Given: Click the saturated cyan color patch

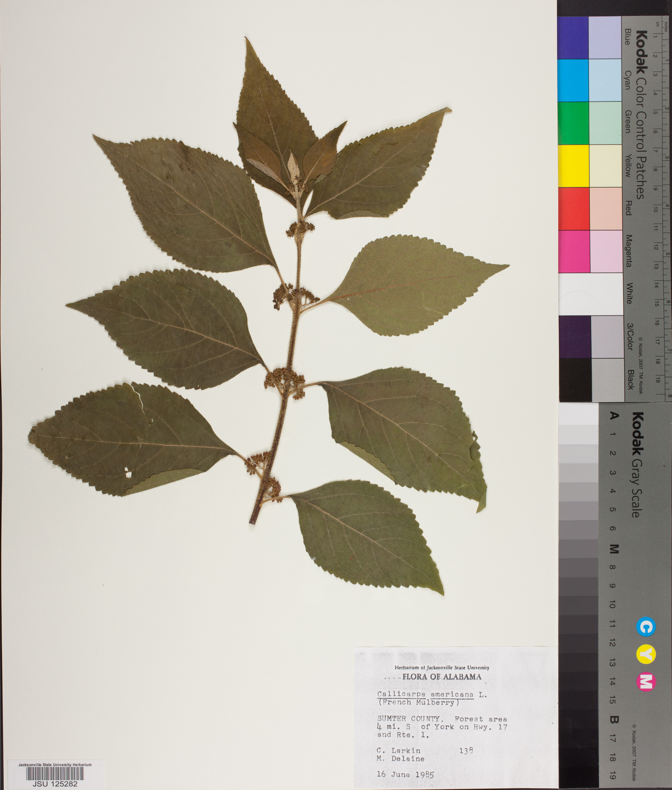Looking at the screenshot, I should tap(573, 80).
